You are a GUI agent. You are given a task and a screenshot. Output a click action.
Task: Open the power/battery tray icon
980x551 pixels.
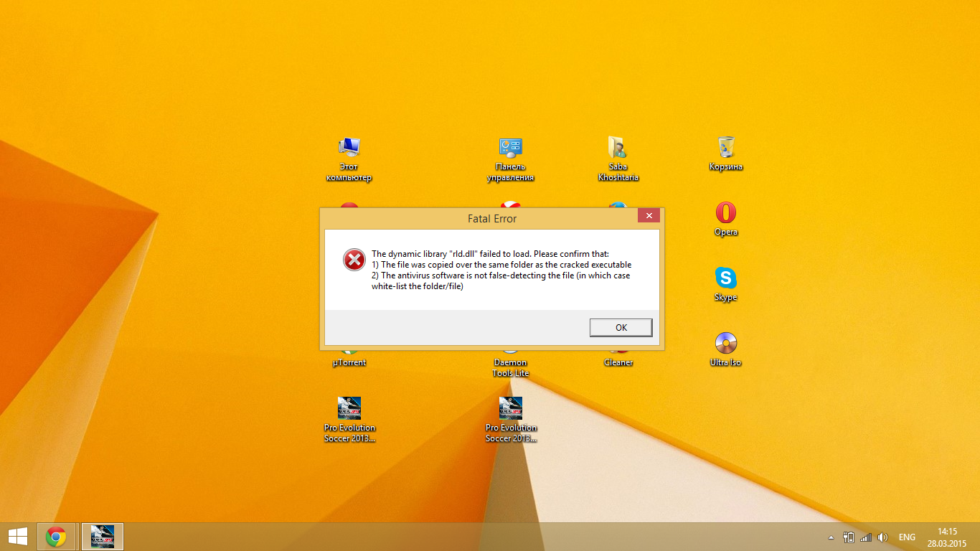pos(849,537)
